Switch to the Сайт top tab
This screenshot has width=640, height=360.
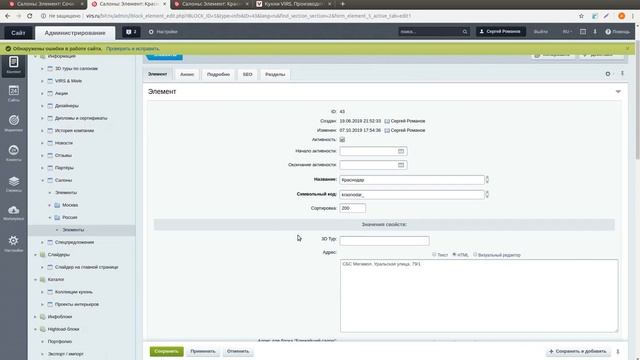18,33
